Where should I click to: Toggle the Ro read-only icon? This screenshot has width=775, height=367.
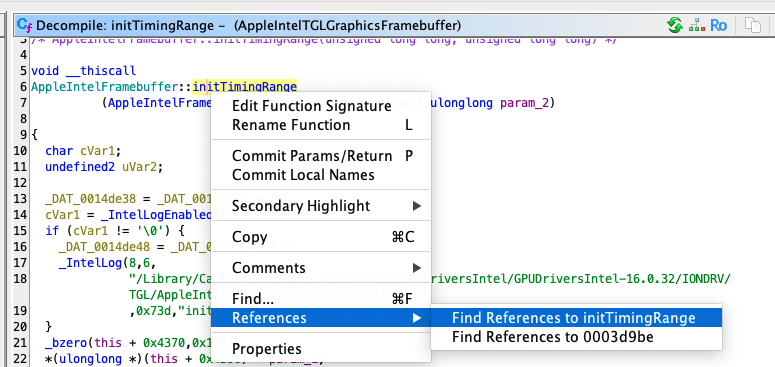tap(718, 25)
